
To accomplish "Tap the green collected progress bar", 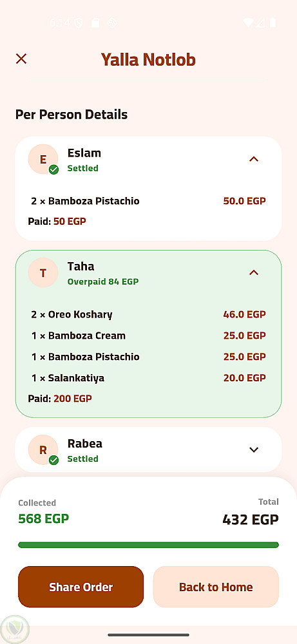I will pos(148,545).
